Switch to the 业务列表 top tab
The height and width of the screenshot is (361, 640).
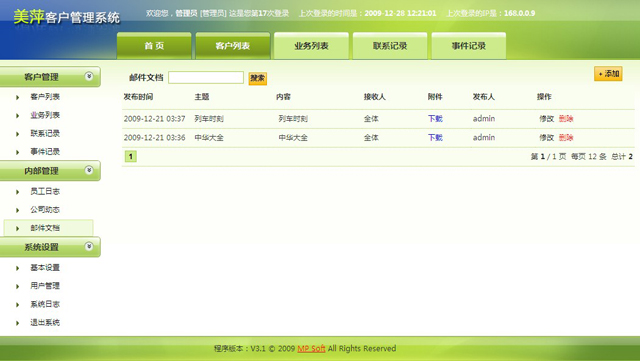[x=311, y=46]
